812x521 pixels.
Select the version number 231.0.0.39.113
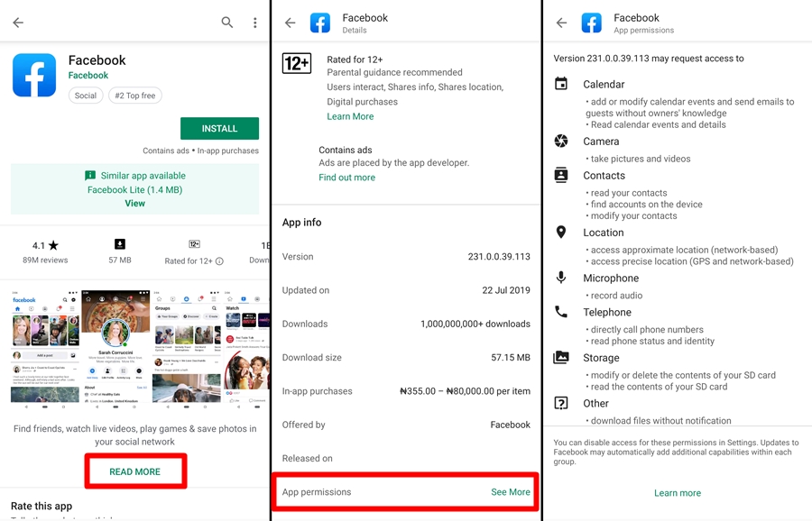499,257
